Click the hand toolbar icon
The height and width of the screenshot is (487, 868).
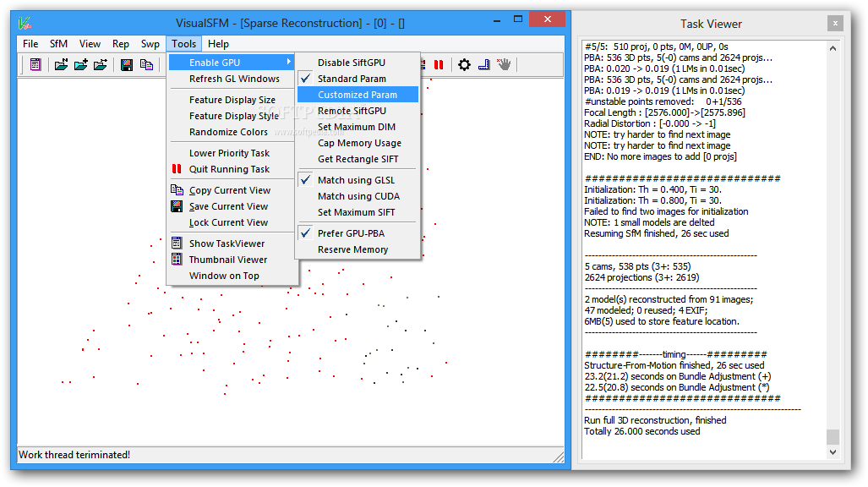(503, 65)
